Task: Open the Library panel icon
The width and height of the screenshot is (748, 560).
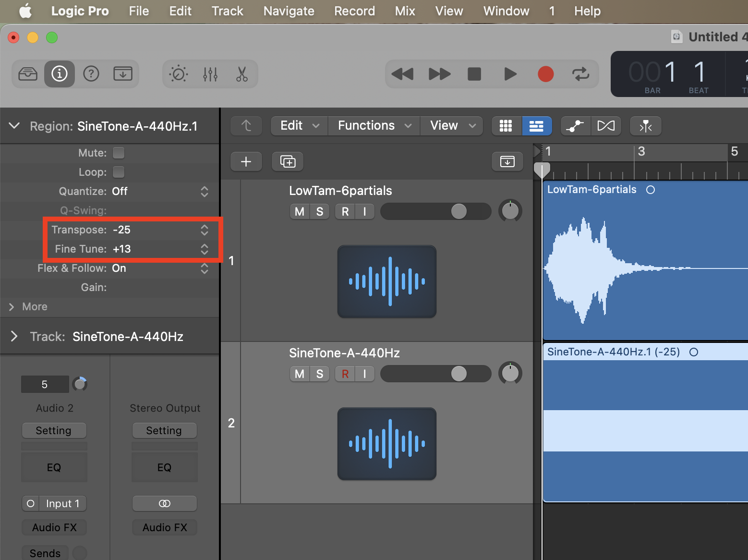Action: coord(28,74)
